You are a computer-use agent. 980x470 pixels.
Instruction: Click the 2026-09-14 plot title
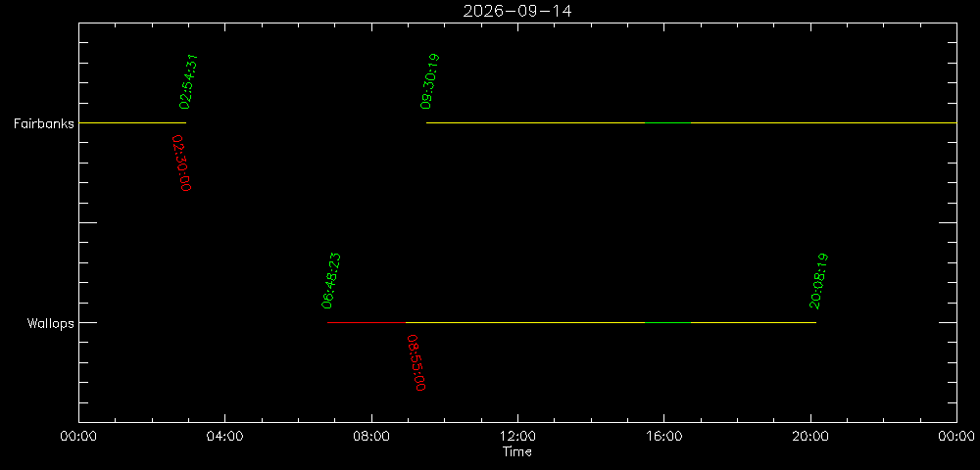click(x=516, y=11)
